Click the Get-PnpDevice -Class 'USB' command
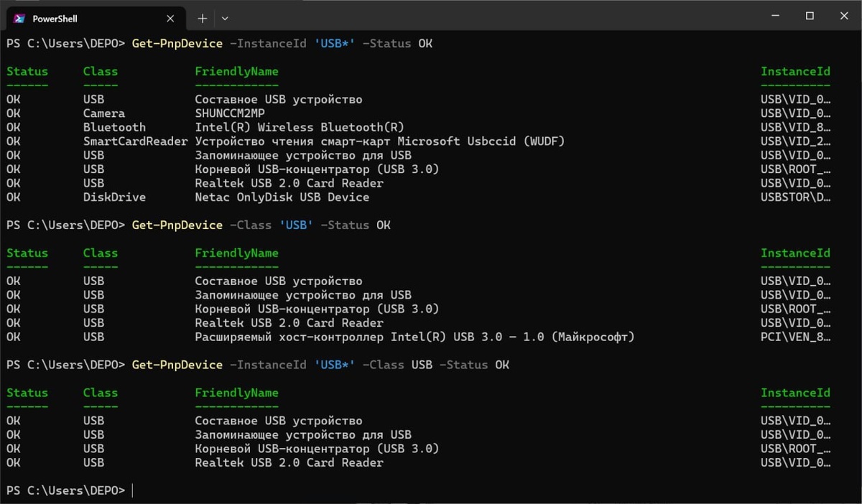Screen dimensions: 862x504 [261, 225]
